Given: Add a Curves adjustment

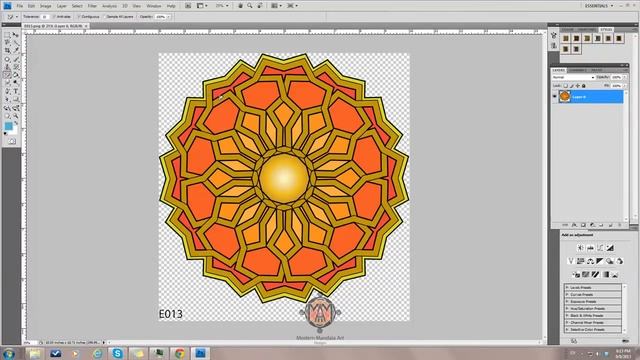Looking at the screenshot, I should (600, 248).
